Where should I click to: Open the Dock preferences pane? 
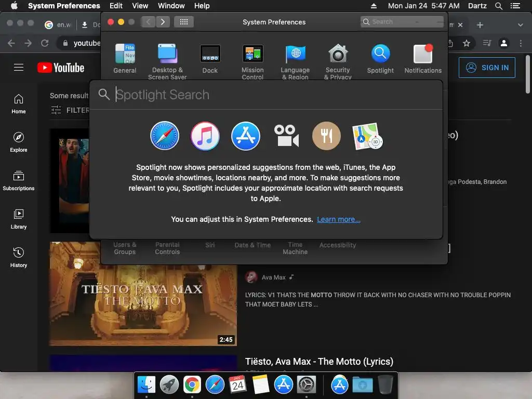point(210,58)
